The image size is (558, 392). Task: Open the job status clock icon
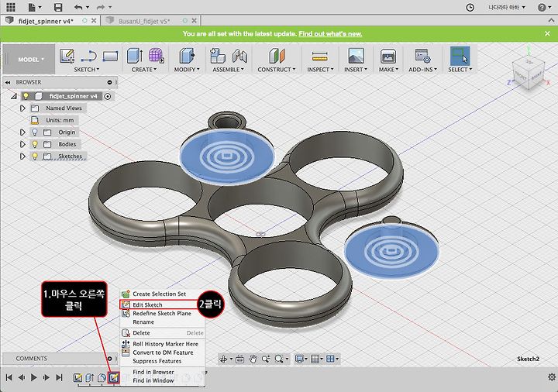point(470,8)
